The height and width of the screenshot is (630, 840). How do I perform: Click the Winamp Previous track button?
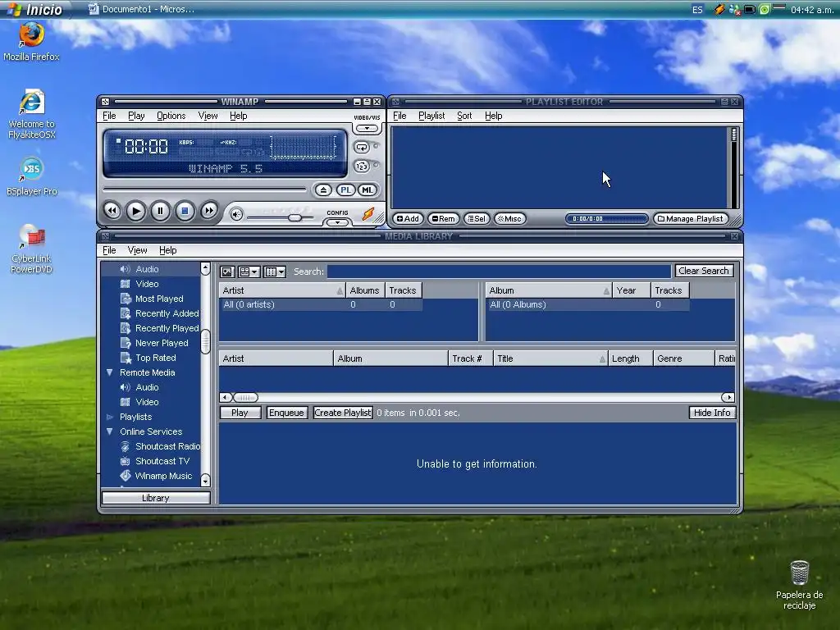(x=112, y=211)
